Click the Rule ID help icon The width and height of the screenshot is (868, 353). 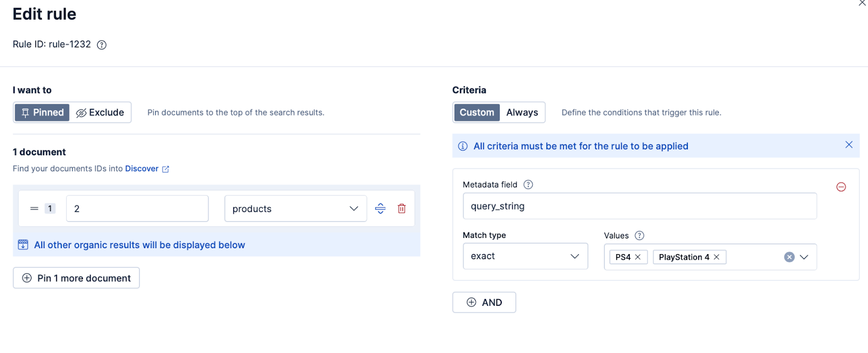tap(101, 45)
